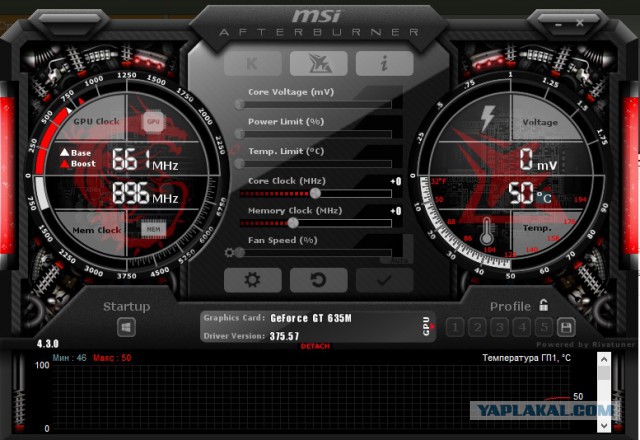Screen dimensions: 640x440
Task: Close the Afterburner window
Action: [x=580, y=23]
